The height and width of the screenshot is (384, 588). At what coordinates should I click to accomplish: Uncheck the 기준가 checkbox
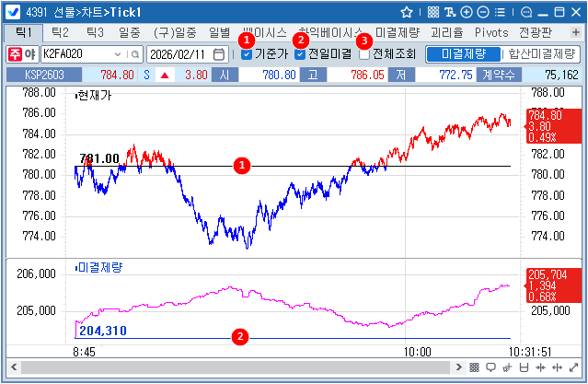click(246, 54)
